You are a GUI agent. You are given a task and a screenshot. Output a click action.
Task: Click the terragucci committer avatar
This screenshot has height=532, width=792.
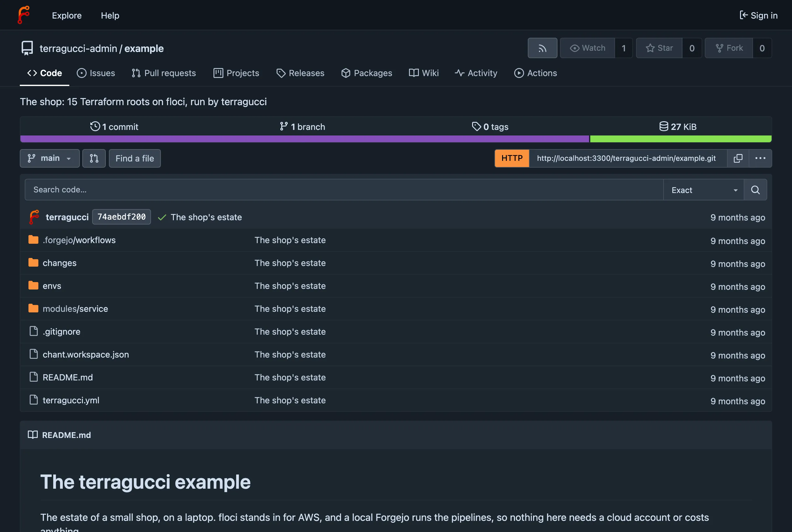34,217
